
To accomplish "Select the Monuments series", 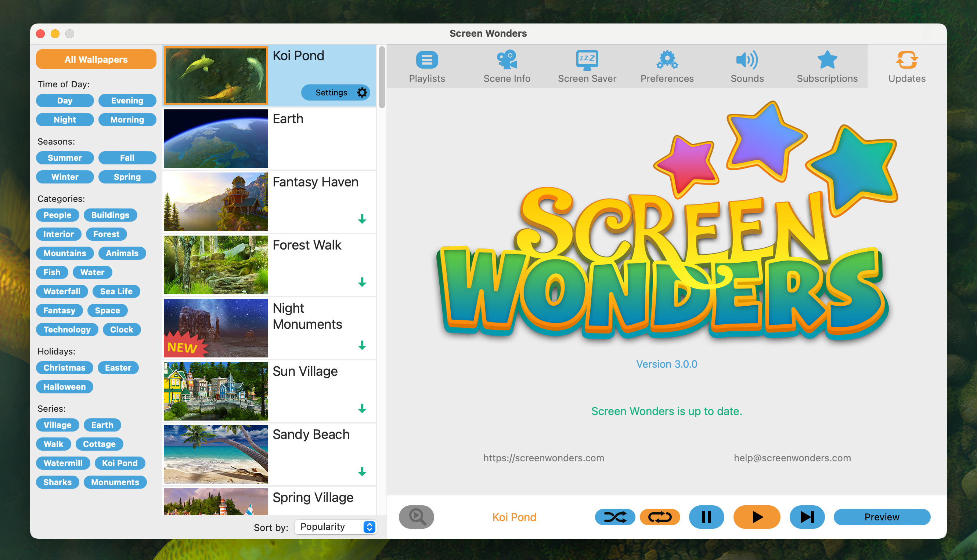I will [115, 482].
